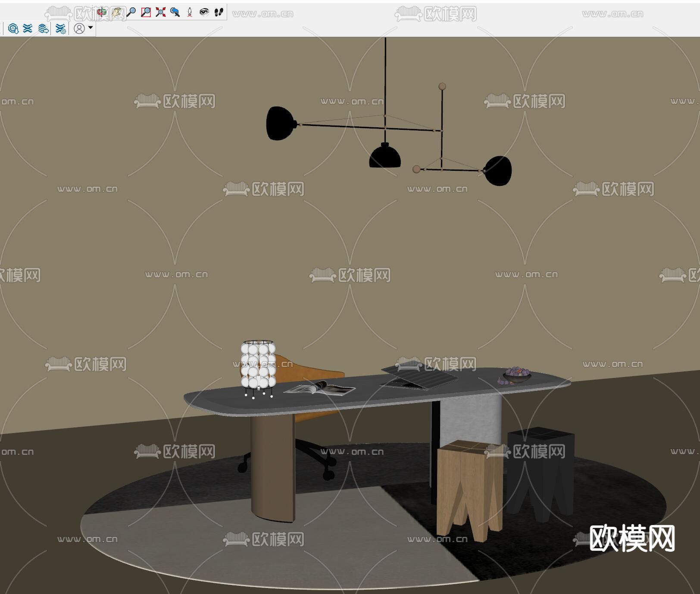Expand the account dropdown arrow
This screenshot has height=594, width=700.
coord(91,28)
